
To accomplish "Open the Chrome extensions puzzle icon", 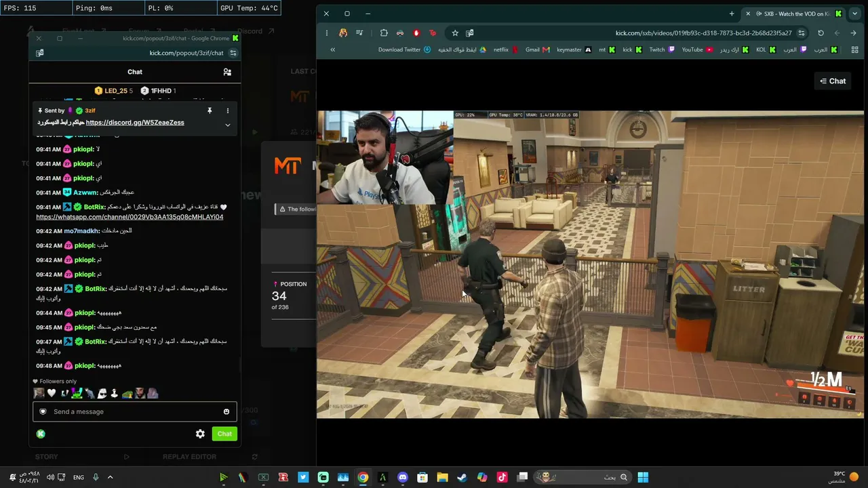I will coord(384,33).
